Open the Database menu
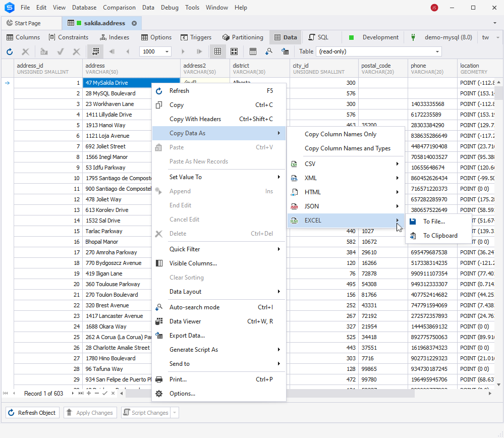The image size is (504, 438). (x=84, y=8)
